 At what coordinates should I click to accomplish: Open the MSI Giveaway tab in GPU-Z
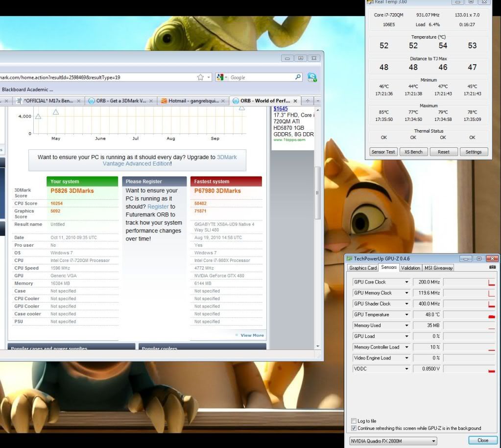438,268
